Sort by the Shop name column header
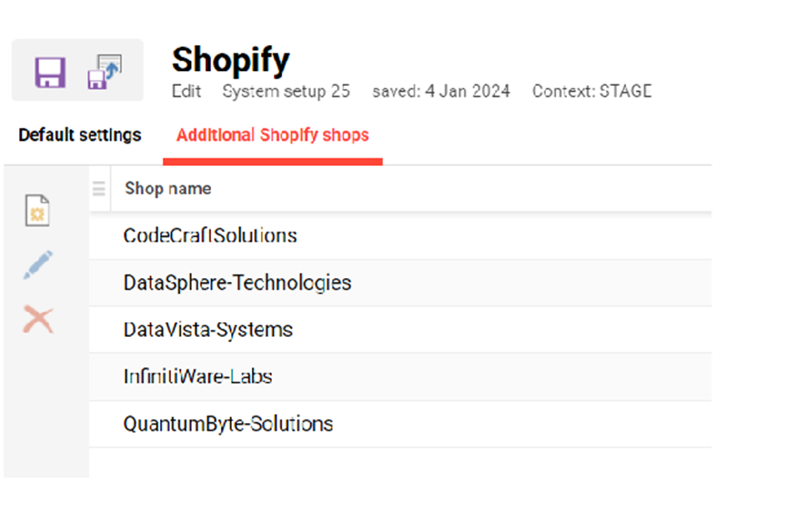Viewport: 812px width, 514px height. point(168,189)
